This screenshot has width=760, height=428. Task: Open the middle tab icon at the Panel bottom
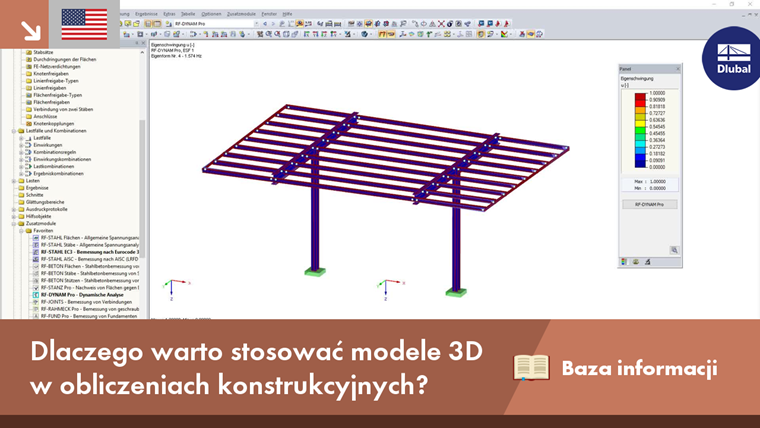pos(636,262)
